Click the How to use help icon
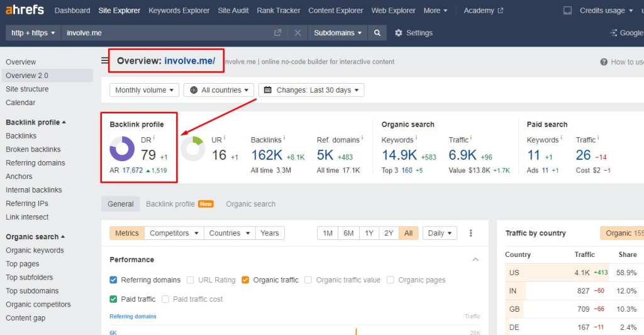The height and width of the screenshot is (335, 644). click(604, 62)
